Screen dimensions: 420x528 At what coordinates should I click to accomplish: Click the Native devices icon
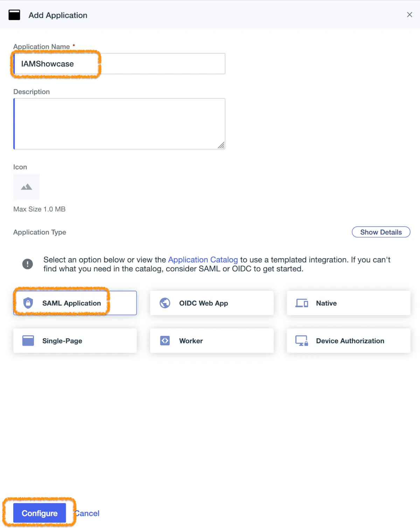point(302,303)
